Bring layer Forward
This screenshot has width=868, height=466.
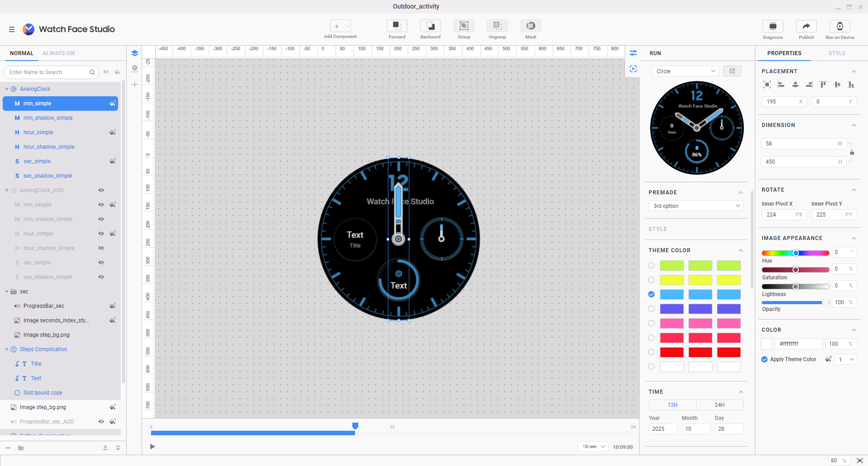point(397,26)
